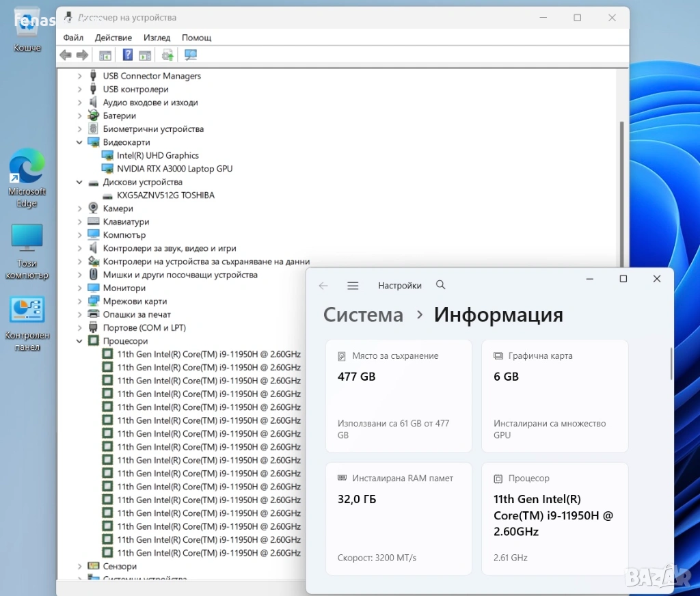The width and height of the screenshot is (700, 596).
Task: Click the Система breadcrumb link
Action: click(x=363, y=315)
